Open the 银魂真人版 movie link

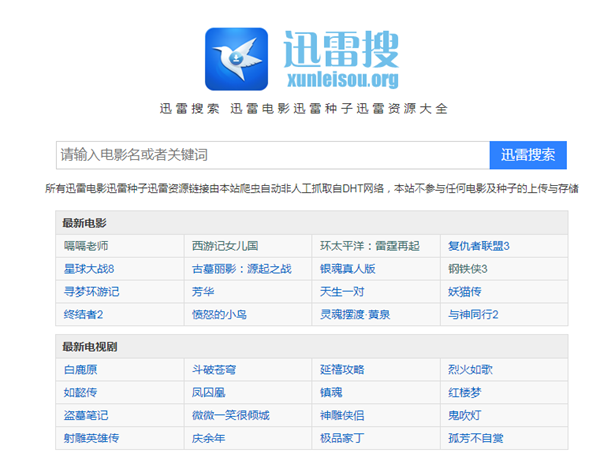tap(347, 269)
